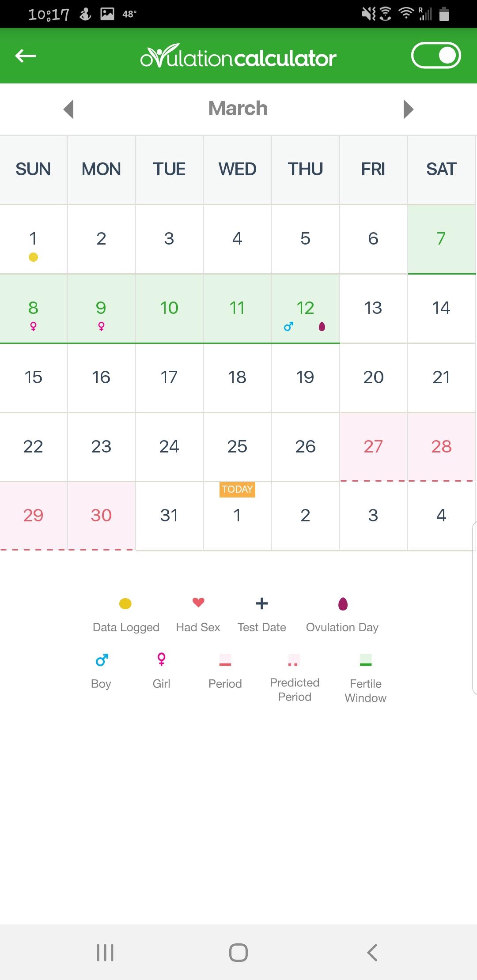Tap the Test Date plus legend icon

(262, 603)
